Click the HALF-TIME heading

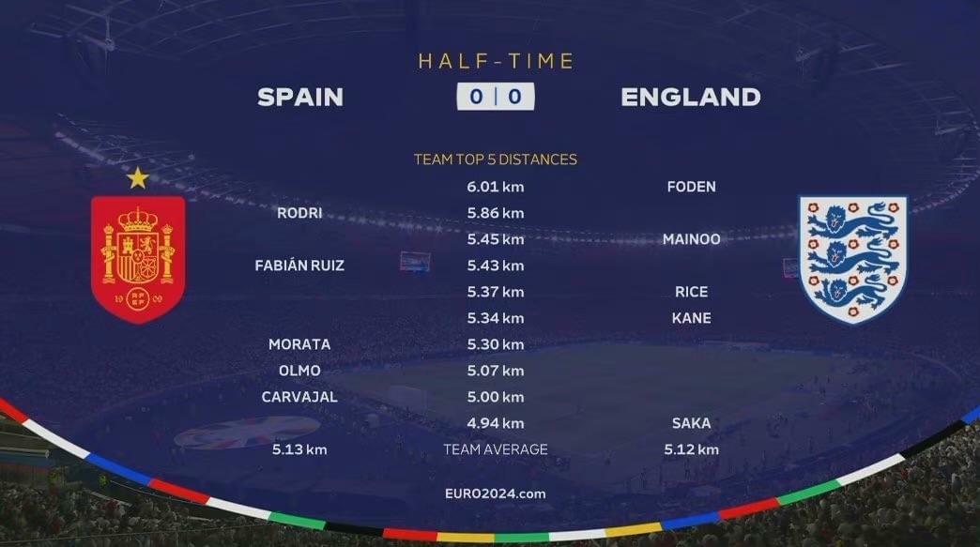coord(496,61)
